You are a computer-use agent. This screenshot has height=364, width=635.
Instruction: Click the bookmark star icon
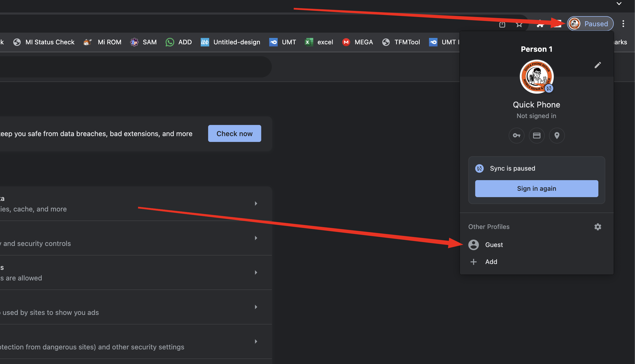click(519, 24)
